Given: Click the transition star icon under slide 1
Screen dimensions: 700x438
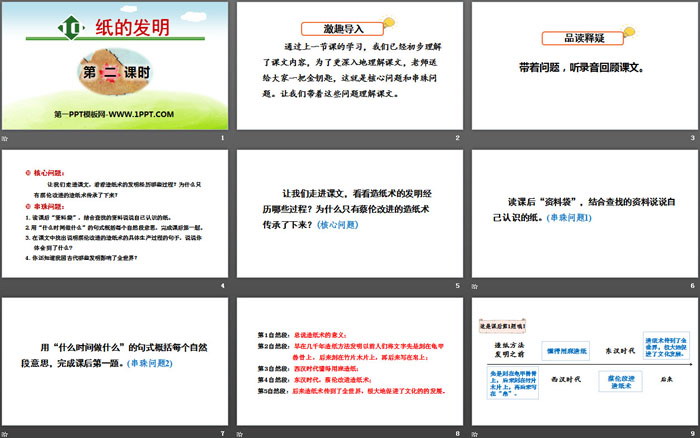Looking at the screenshot, I should pos(6,138).
